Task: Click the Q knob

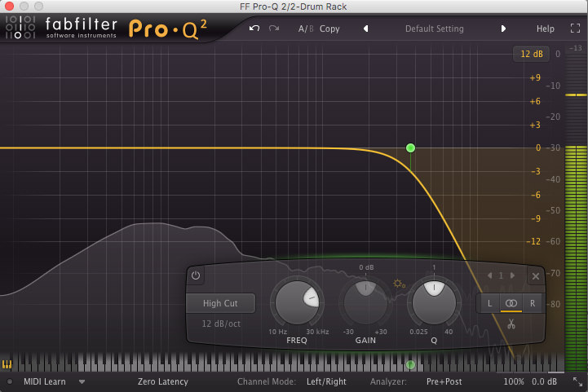Action: tap(434, 303)
